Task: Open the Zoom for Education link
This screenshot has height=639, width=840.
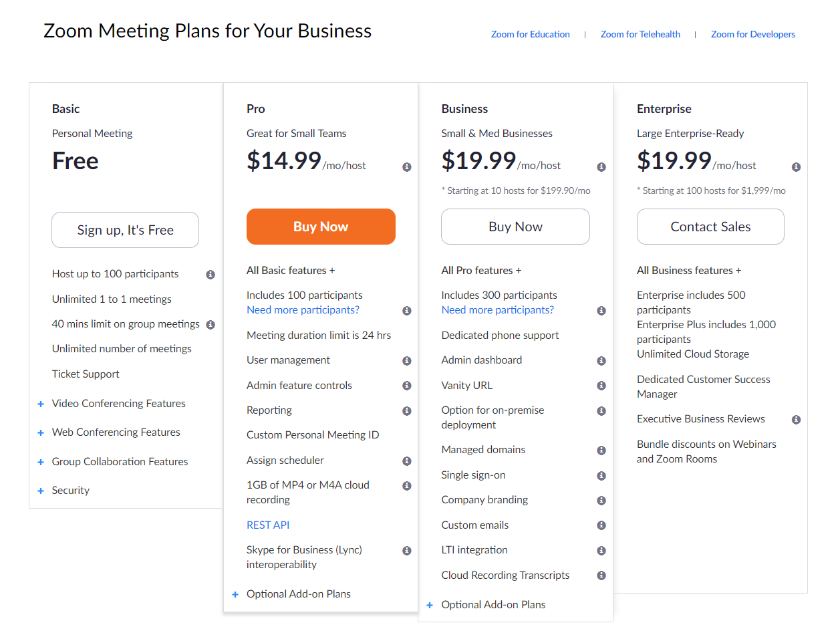Action: (x=530, y=34)
